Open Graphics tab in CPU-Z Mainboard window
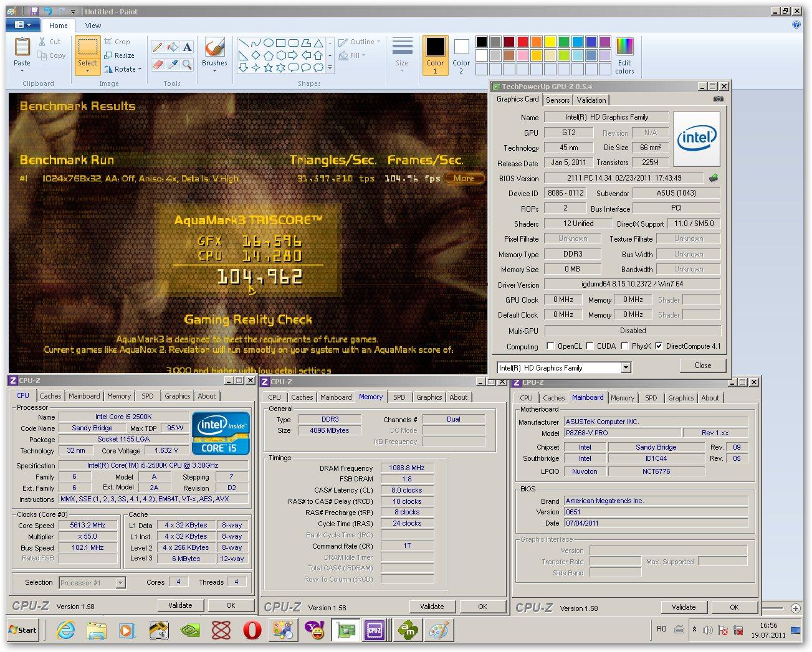The height and width of the screenshot is (652, 812). coord(681,398)
